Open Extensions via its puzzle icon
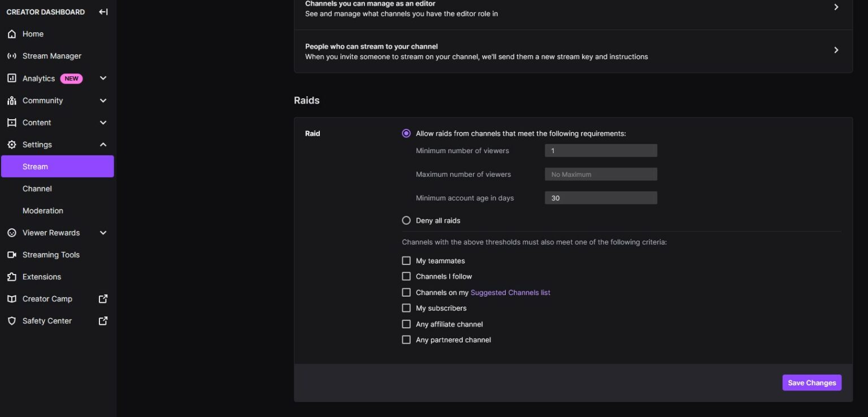Screen dimensions: 868x417 click(x=12, y=276)
